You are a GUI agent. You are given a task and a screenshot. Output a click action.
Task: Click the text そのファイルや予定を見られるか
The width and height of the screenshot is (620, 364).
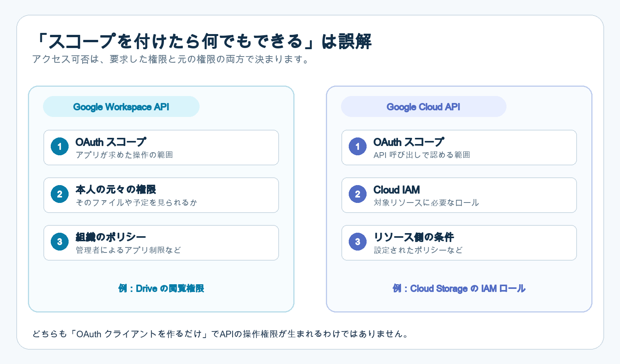point(136,203)
